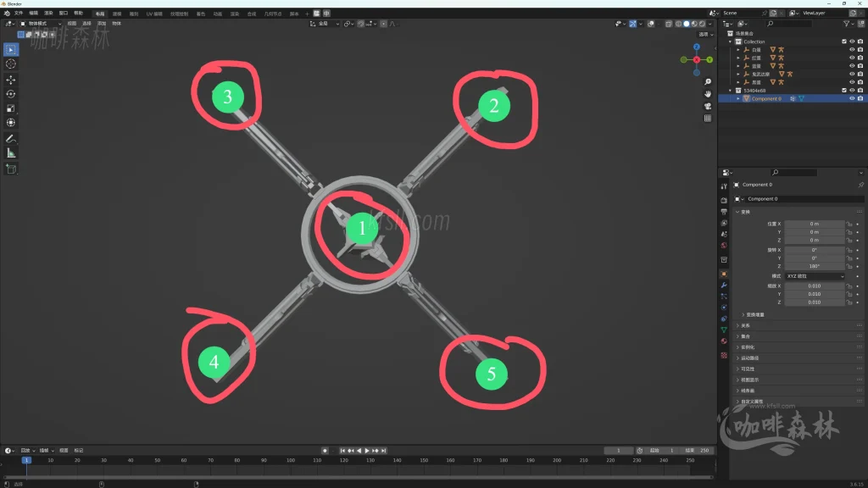Open the XYZ rotation mode dropdown
Image resolution: width=868 pixels, height=488 pixels.
point(815,276)
